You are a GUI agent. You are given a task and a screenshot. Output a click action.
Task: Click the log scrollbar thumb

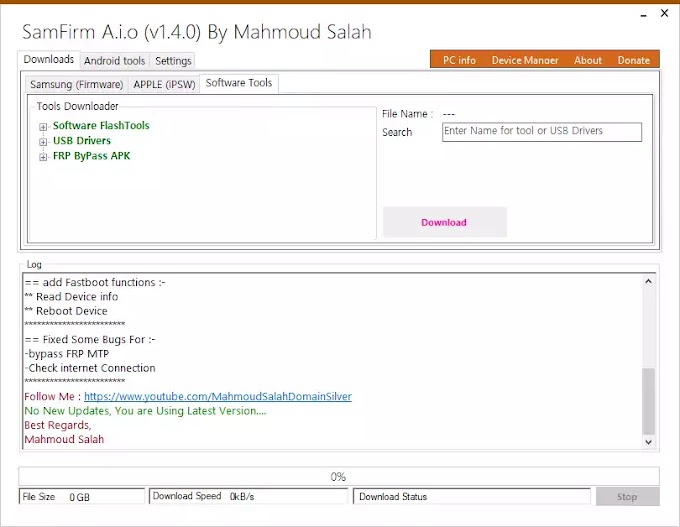648,401
